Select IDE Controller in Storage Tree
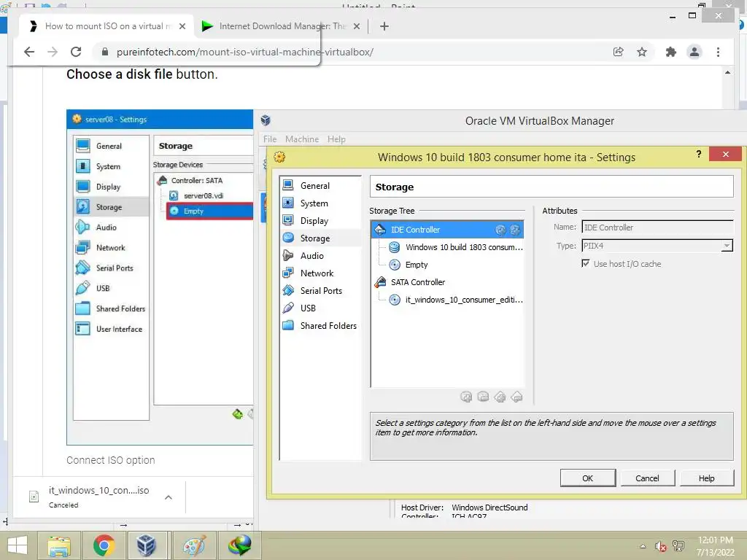 447,230
